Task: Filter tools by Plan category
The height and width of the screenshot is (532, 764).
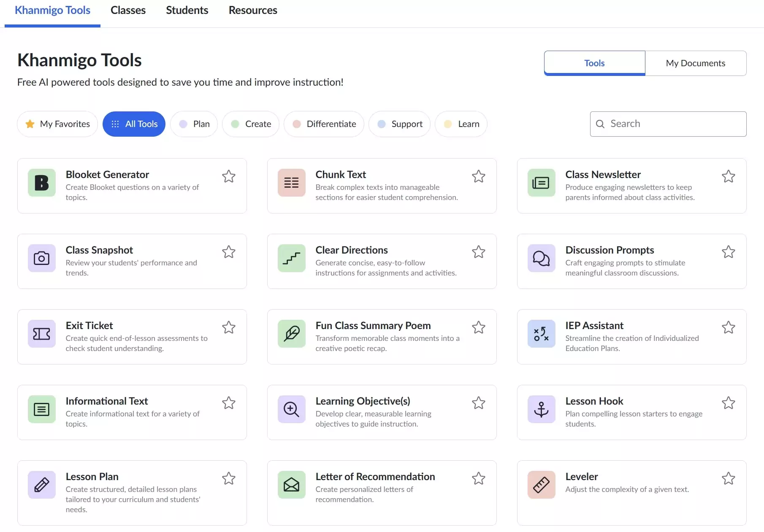Action: coord(194,124)
